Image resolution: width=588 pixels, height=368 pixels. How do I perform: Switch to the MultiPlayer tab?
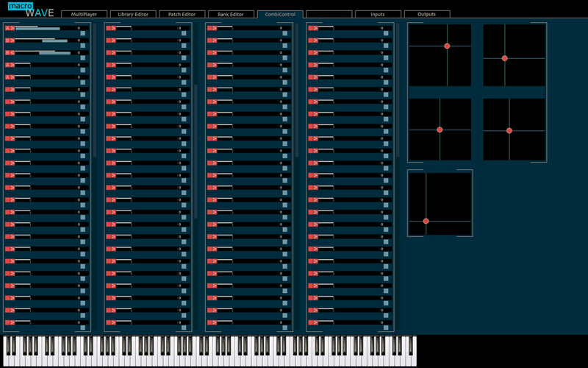[84, 14]
